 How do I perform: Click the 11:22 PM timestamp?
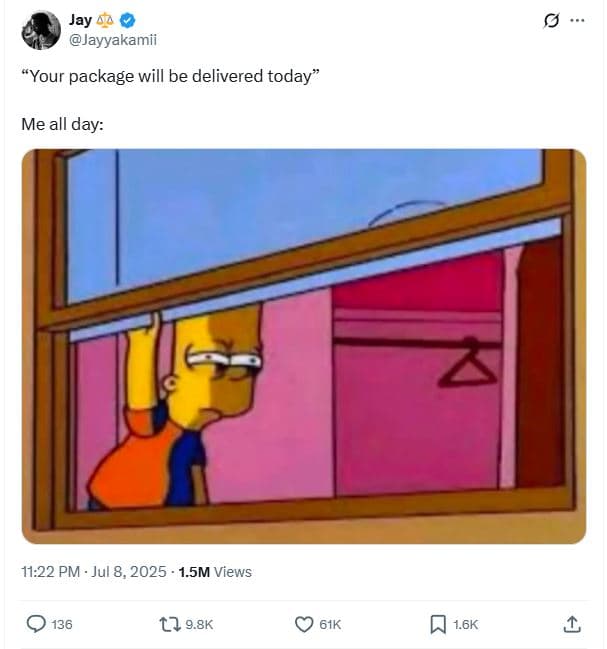coord(50,572)
